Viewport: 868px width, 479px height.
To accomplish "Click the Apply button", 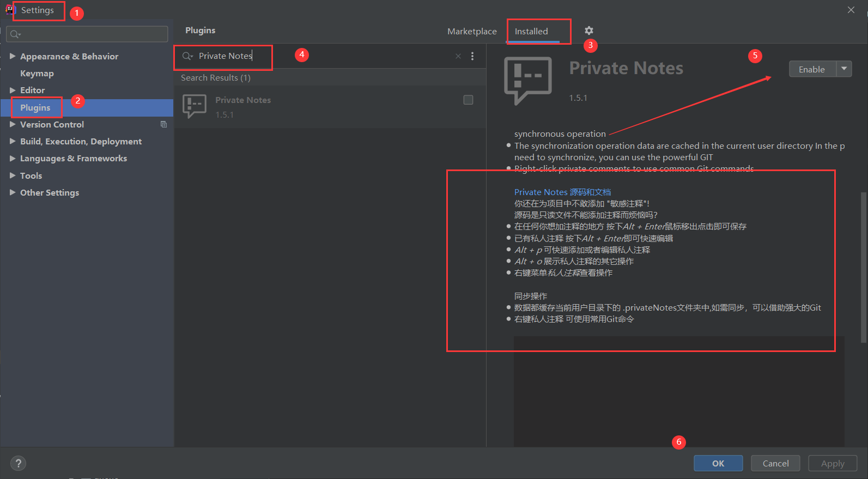I will click(833, 463).
